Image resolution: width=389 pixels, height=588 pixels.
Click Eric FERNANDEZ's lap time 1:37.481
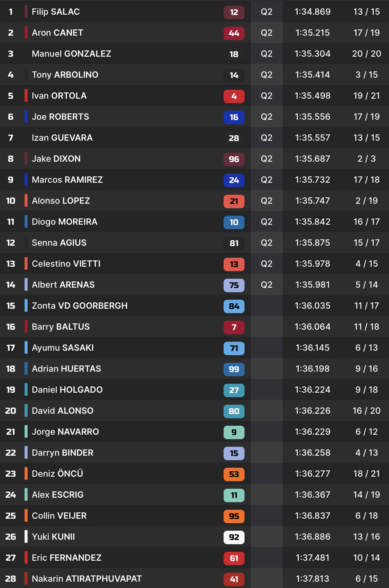[312, 558]
